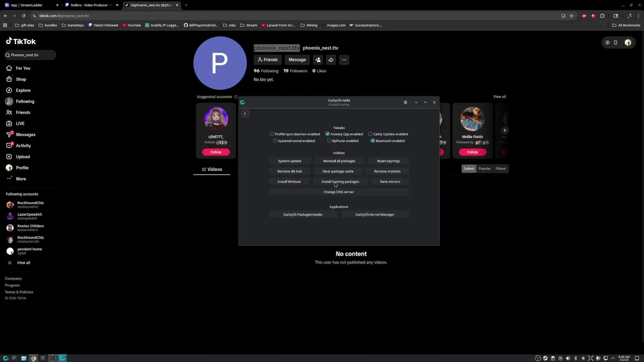Open the gift sites bookmark folder
The image size is (644, 362).
pos(25,25)
